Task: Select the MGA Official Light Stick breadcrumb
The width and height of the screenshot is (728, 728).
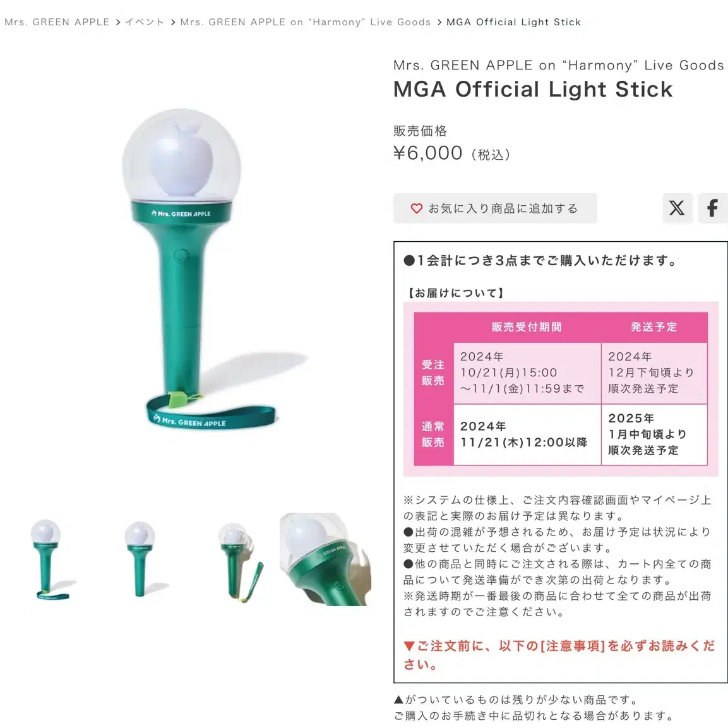Action: (x=513, y=22)
